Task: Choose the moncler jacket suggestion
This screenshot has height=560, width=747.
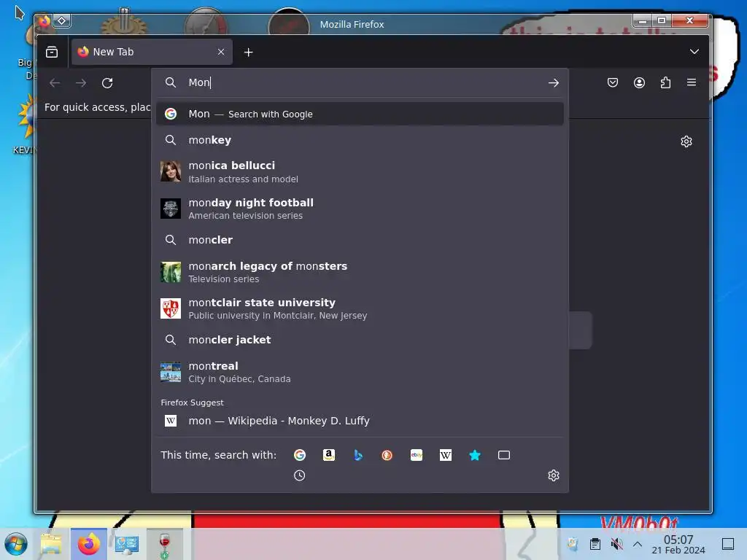Action: click(x=360, y=340)
